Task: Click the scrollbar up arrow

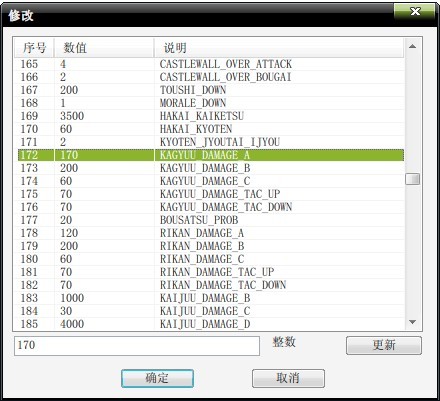Action: click(x=412, y=46)
